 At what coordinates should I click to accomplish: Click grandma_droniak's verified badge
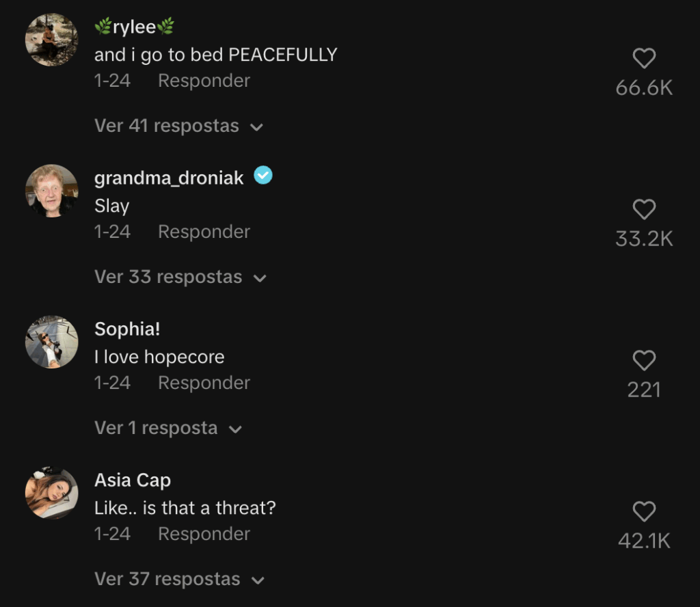[263, 176]
